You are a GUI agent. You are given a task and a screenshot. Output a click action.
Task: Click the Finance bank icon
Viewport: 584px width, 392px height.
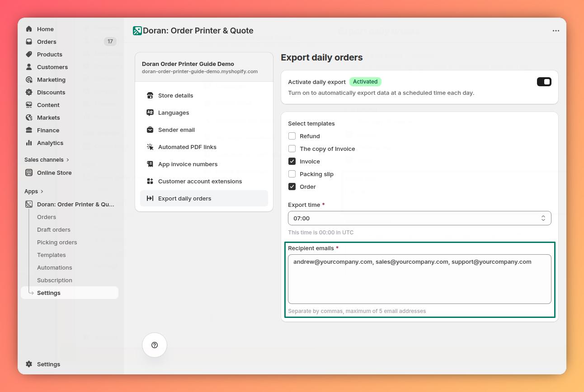pyautogui.click(x=29, y=130)
